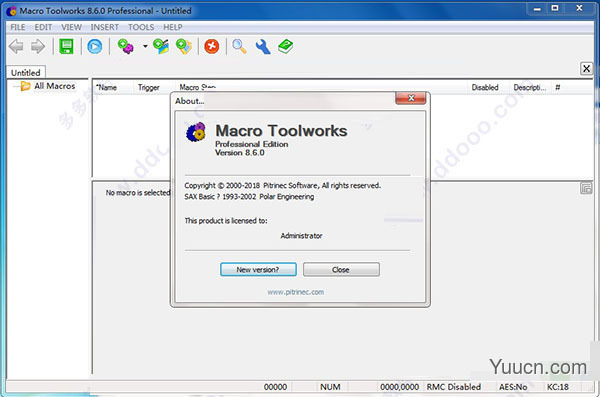
Task: Click the panel layout icon beside lower pane
Action: [x=586, y=188]
